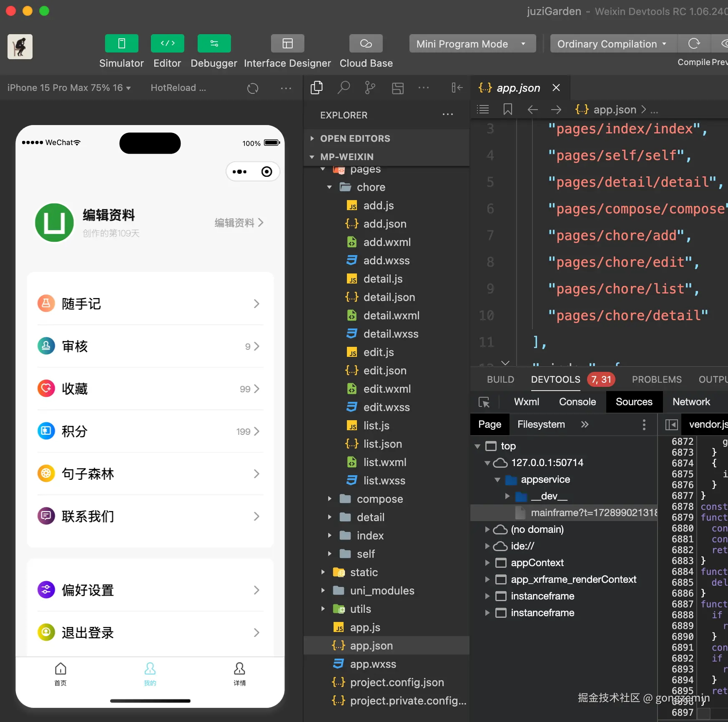Collapse the sidebar panel

click(457, 88)
